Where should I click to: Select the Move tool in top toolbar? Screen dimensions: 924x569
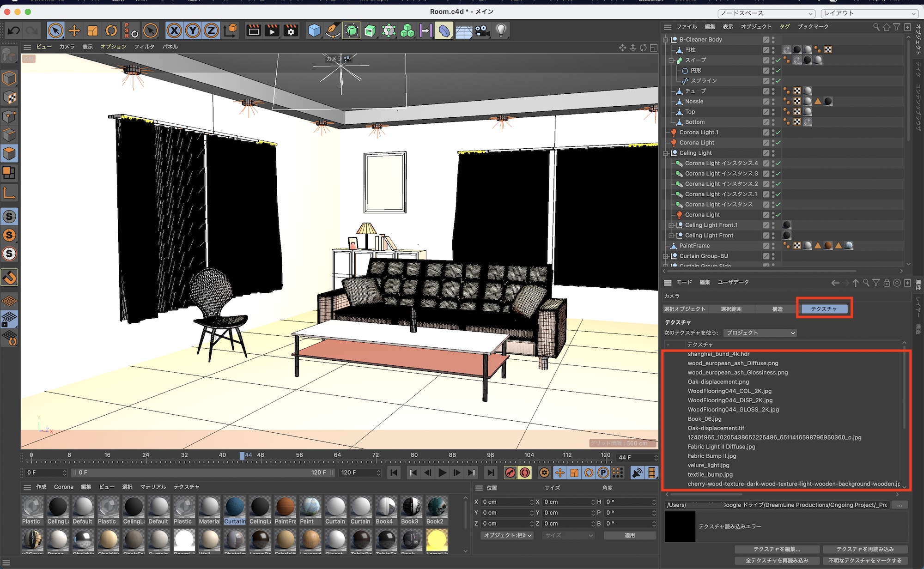point(74,31)
